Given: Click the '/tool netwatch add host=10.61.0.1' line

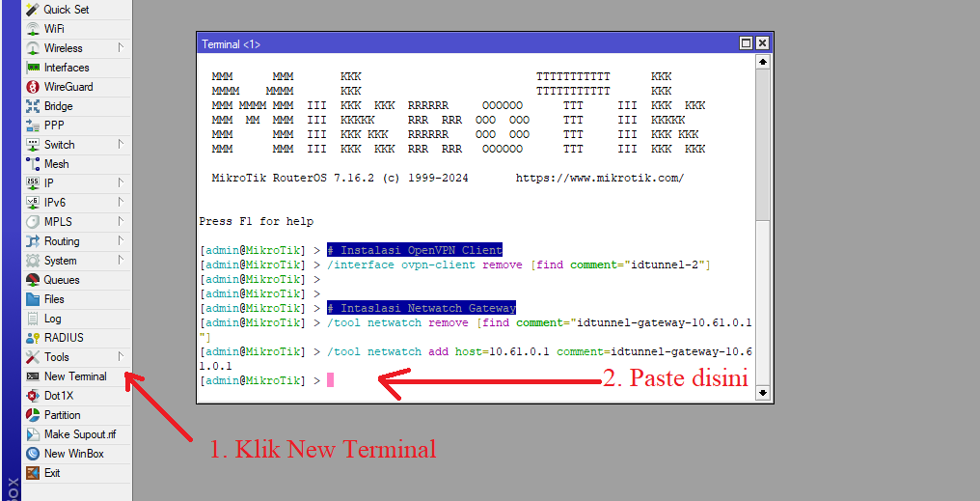Looking at the screenshot, I should coord(476,358).
